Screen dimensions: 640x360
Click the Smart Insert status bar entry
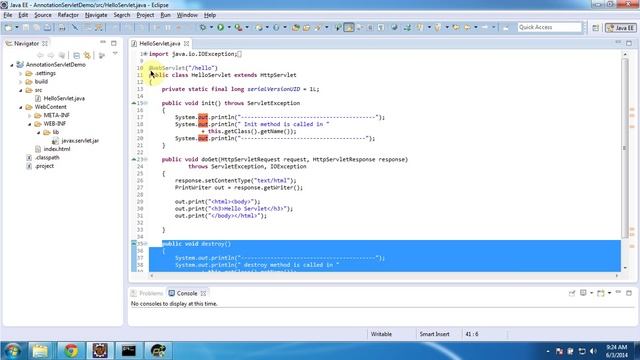tap(434, 334)
